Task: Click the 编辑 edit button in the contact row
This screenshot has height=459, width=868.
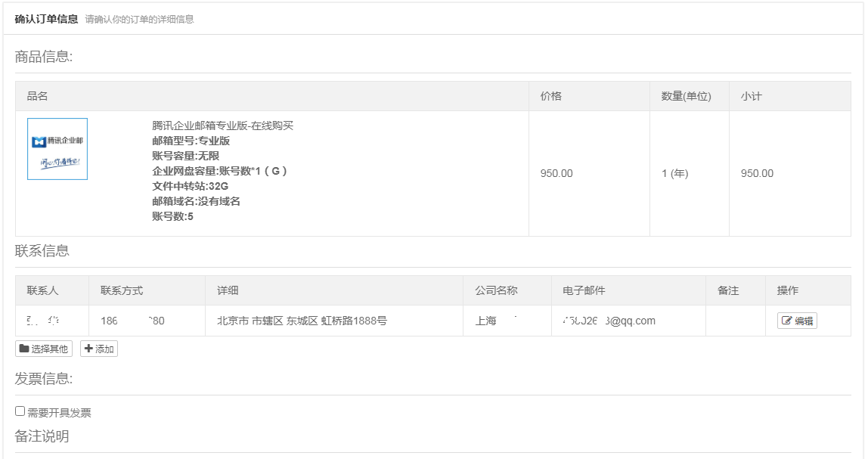Action: pos(797,321)
